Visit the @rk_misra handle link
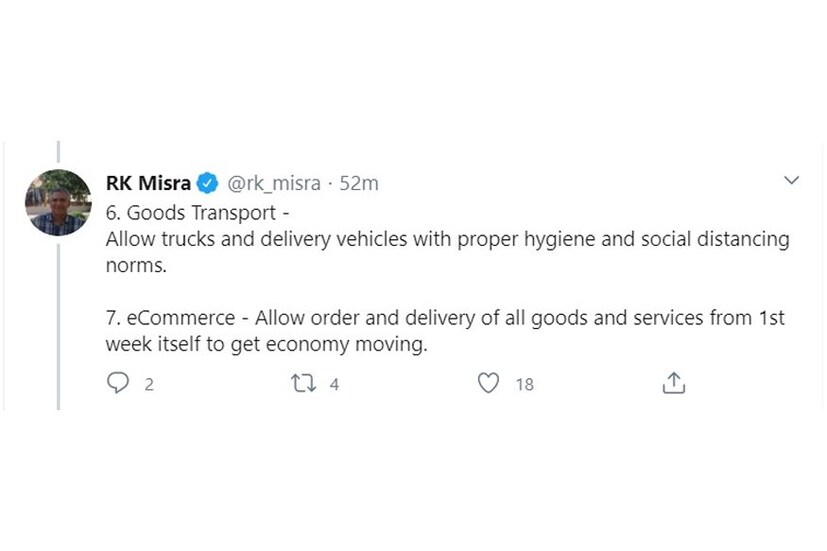This screenshot has width=827, height=551. [274, 183]
